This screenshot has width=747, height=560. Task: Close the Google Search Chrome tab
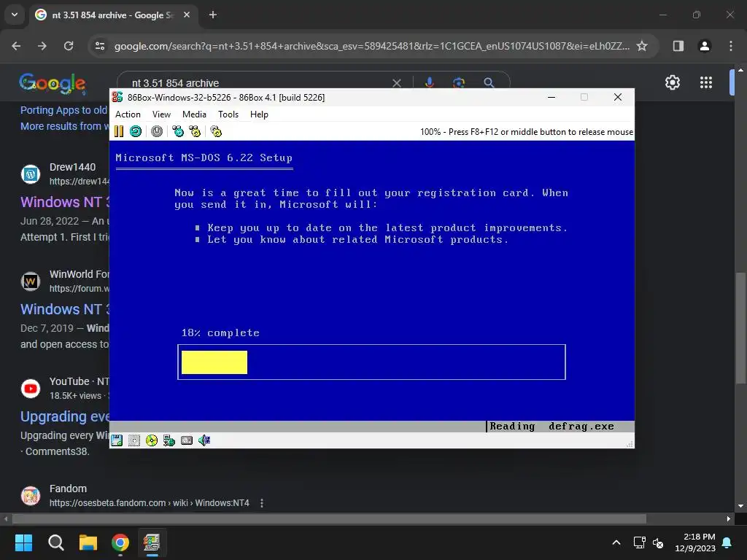pyautogui.click(x=187, y=15)
